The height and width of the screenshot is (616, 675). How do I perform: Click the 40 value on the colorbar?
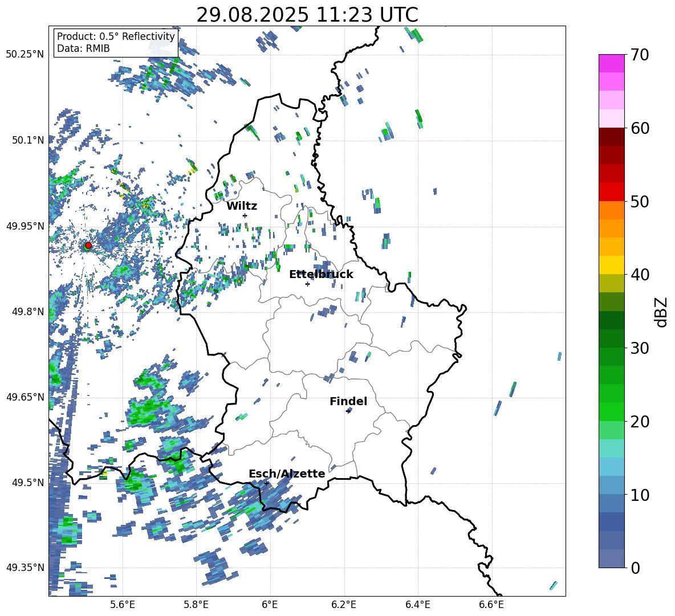[x=640, y=275]
